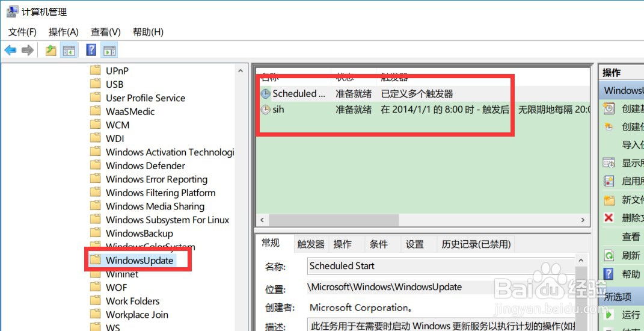Screen dimensions: 644x331
Task: Switch to the 设置 tab
Action: 414,244
